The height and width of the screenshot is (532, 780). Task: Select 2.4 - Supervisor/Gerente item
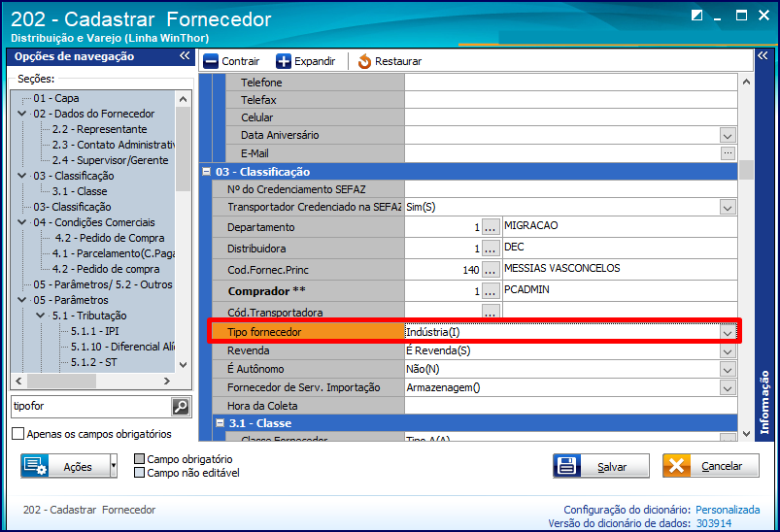(110, 160)
